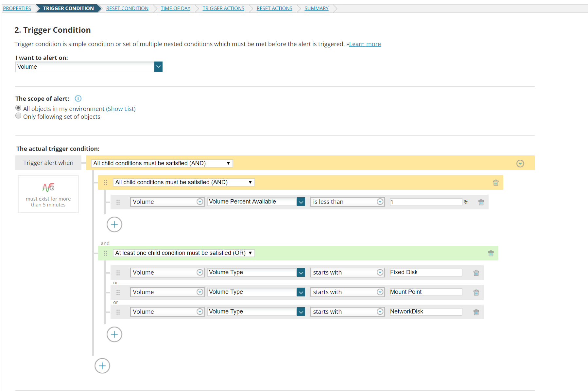Open the 'is less than' operator dropdown
The width and height of the screenshot is (588, 391).
tap(347, 202)
